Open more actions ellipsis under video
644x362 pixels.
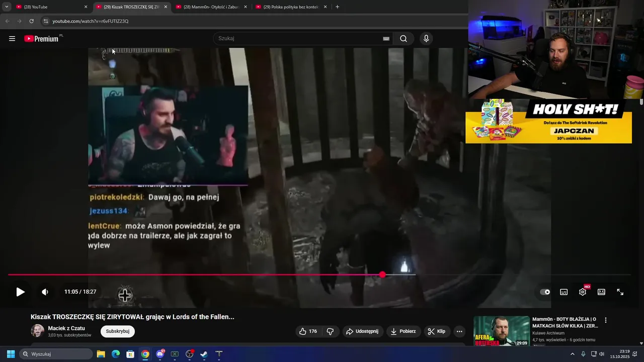tap(459, 331)
